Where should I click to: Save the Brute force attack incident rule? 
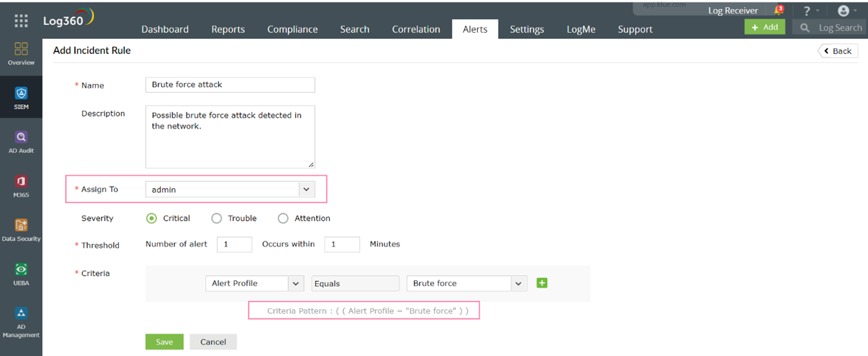pos(164,341)
